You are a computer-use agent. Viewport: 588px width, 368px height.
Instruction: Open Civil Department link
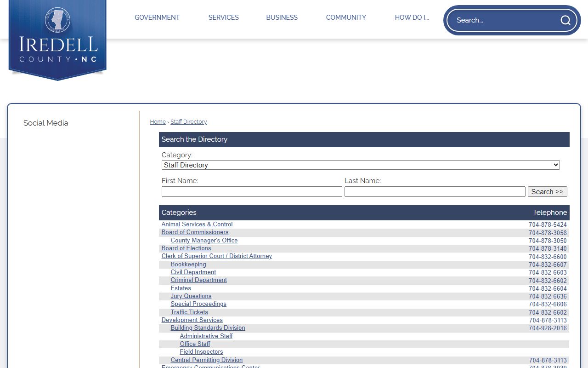pyautogui.click(x=193, y=272)
